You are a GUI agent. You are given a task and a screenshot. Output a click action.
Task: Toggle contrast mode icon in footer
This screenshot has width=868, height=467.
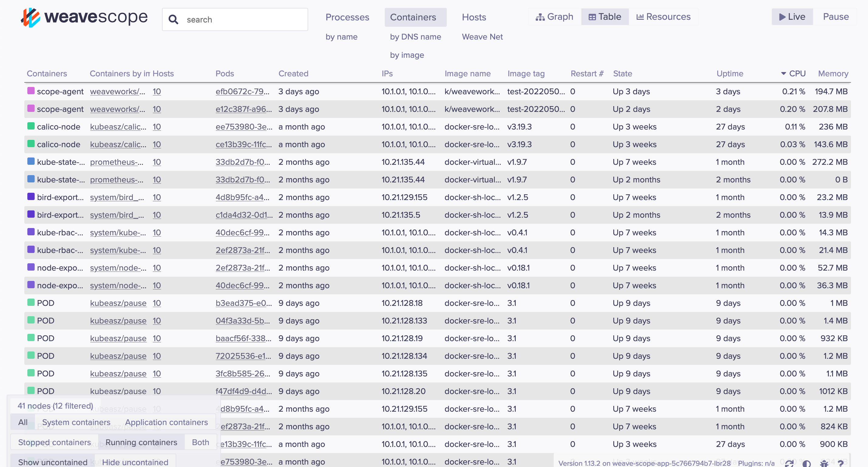806,464
